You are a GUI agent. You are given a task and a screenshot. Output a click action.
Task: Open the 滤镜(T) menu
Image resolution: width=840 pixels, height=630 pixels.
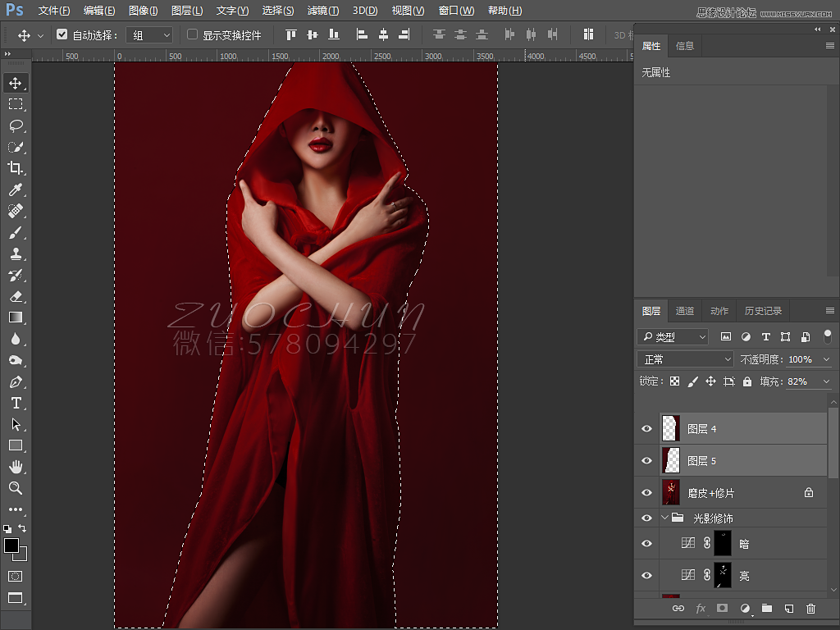pyautogui.click(x=322, y=11)
